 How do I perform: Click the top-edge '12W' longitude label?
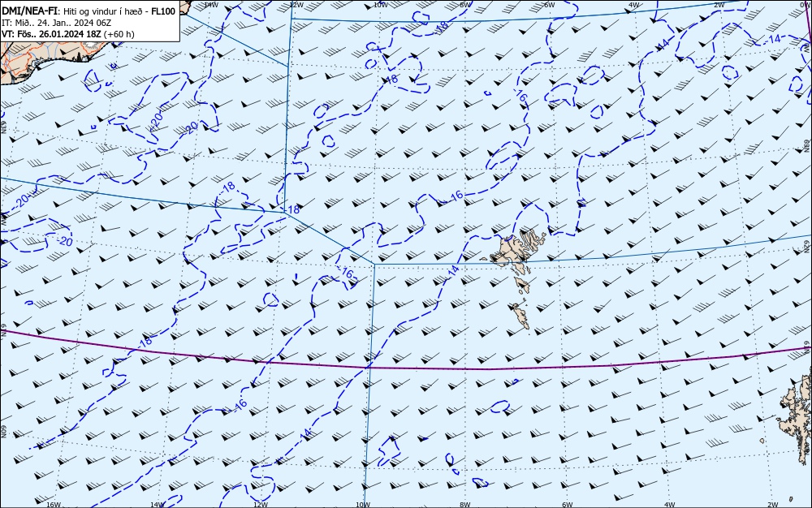(x=296, y=4)
